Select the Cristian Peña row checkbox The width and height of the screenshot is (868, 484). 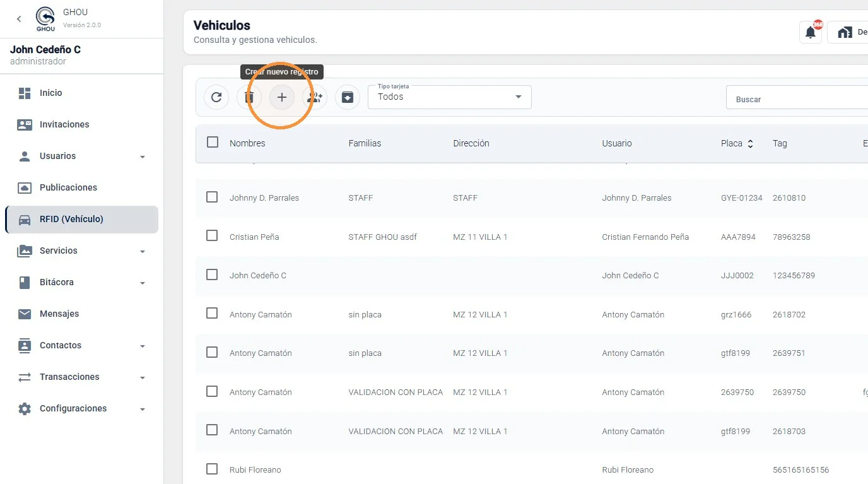212,236
